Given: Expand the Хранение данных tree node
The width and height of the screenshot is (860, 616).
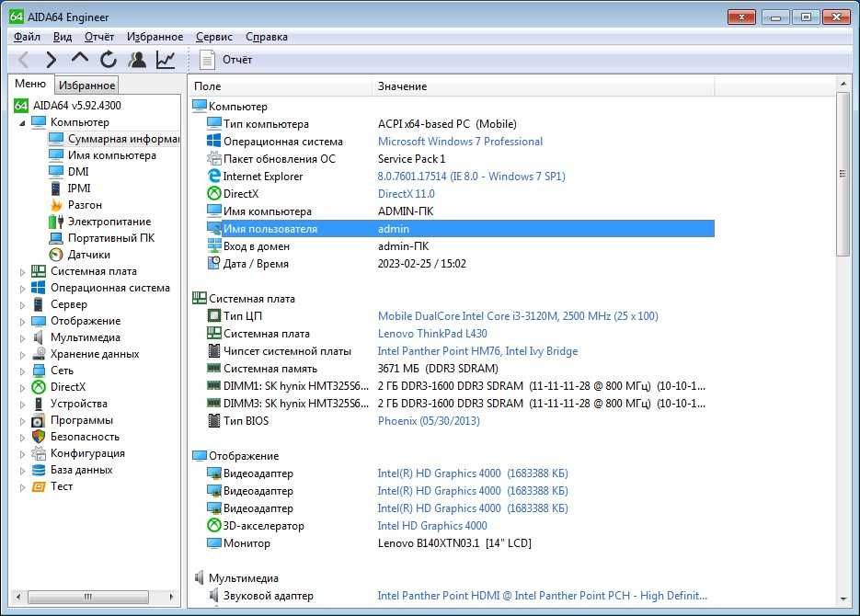Looking at the screenshot, I should pyautogui.click(x=22, y=355).
